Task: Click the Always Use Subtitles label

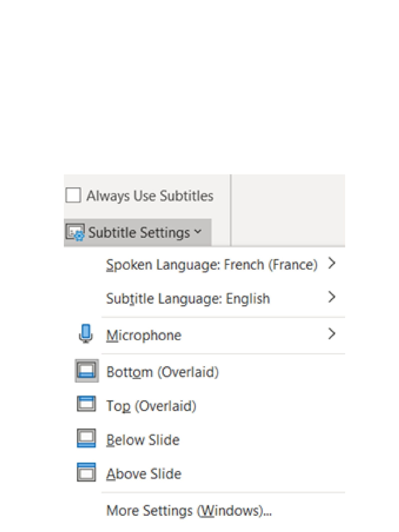Action: [x=150, y=196]
